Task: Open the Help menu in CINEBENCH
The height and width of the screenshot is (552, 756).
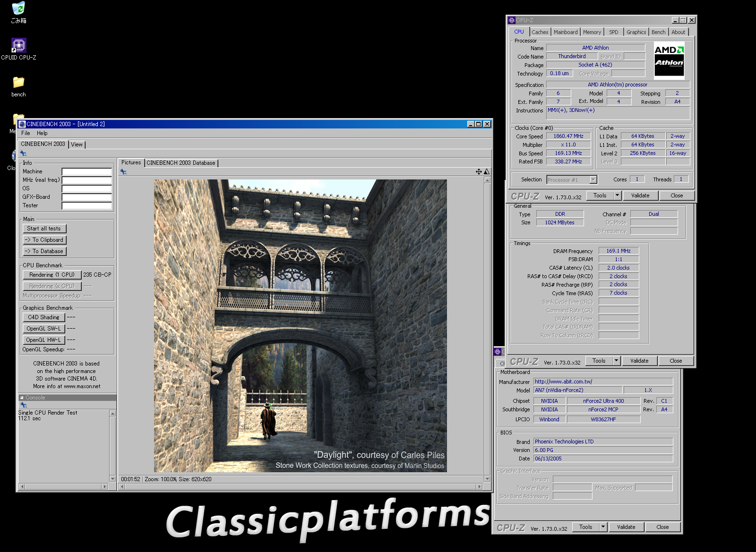Action: pyautogui.click(x=42, y=133)
